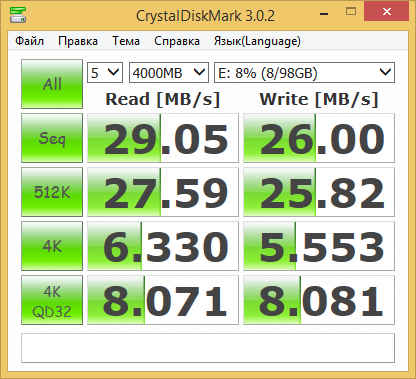Open the Справка menu

pyautogui.click(x=177, y=41)
